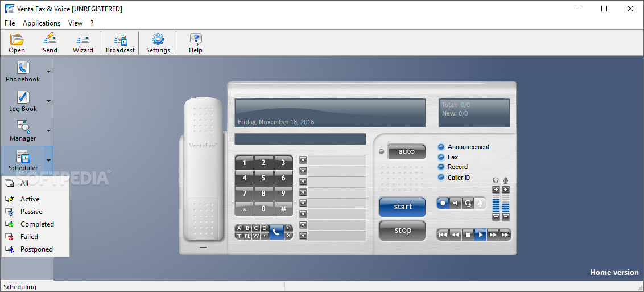Open the Manager sidebar icon
Viewport: 644px width, 292px height.
pos(23,130)
